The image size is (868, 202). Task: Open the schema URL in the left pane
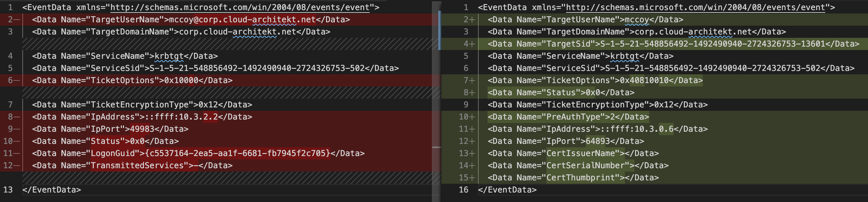(240, 7)
